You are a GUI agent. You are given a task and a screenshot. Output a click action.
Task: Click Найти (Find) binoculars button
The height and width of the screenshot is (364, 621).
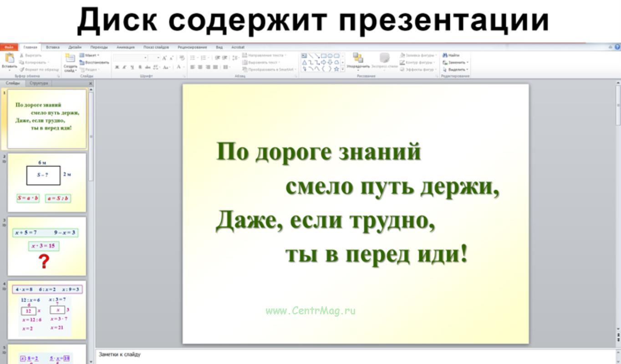click(x=451, y=55)
